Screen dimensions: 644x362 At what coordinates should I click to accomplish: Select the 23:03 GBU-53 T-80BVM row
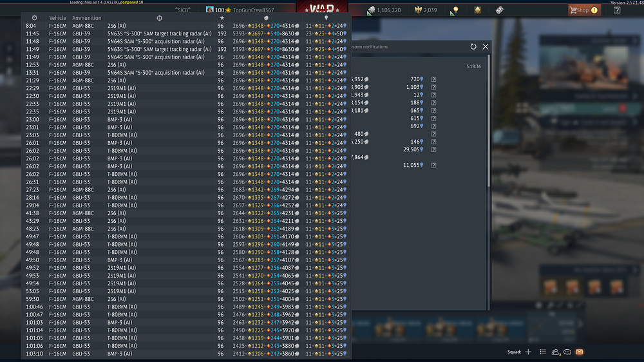pos(187,135)
